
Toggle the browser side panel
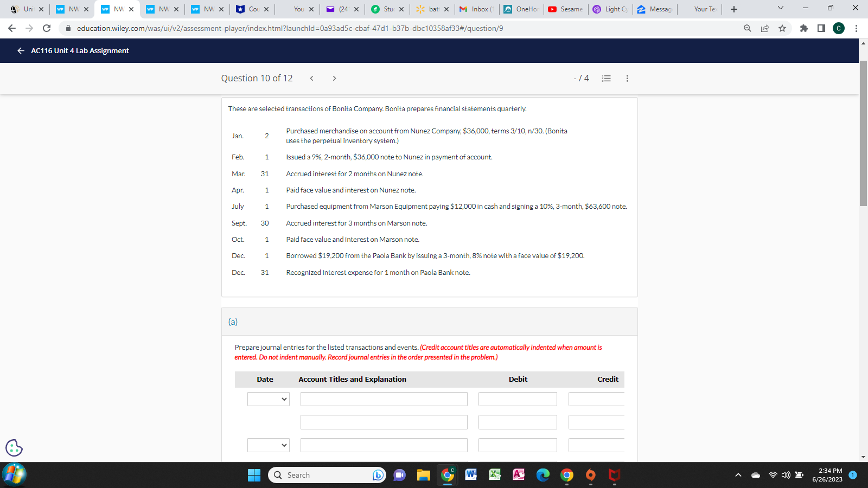pos(821,28)
